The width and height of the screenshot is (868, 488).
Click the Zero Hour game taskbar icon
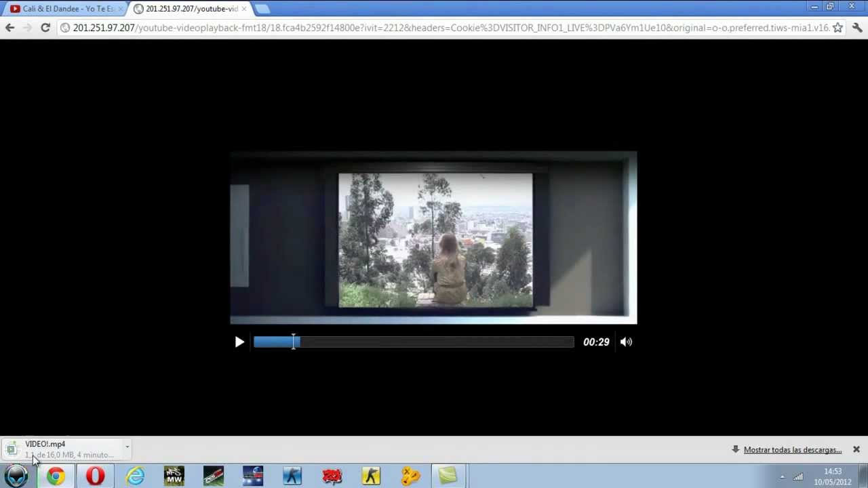coord(214,476)
